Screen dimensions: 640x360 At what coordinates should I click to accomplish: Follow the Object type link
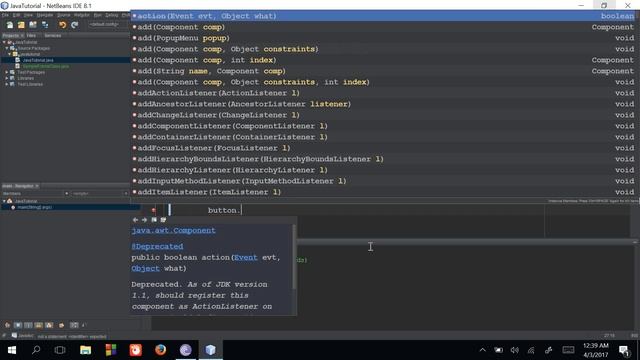point(145,269)
